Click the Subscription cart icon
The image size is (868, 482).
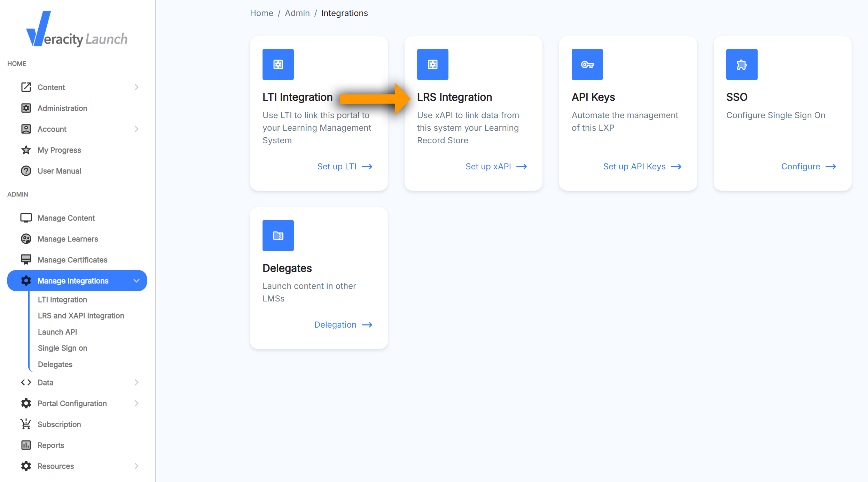click(x=26, y=424)
